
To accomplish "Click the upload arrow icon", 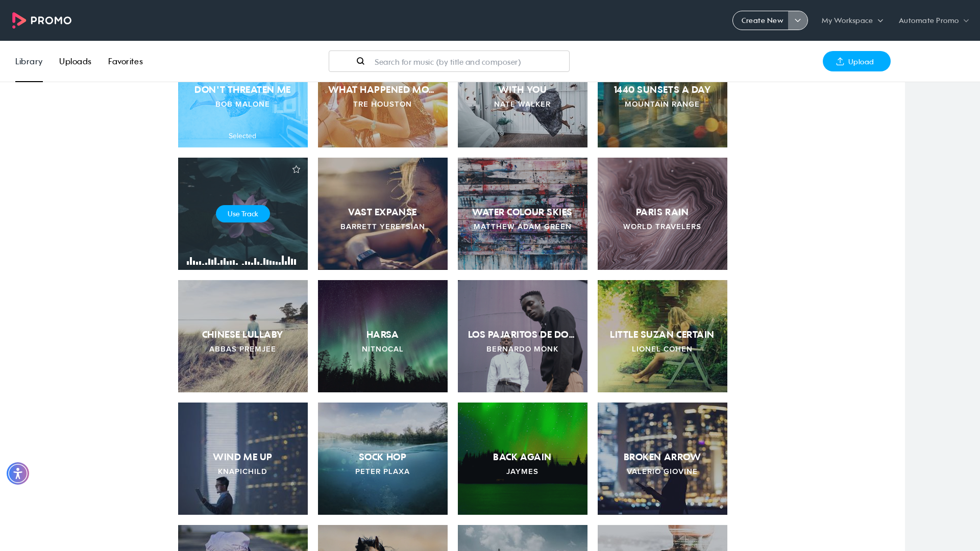I will pyautogui.click(x=840, y=61).
